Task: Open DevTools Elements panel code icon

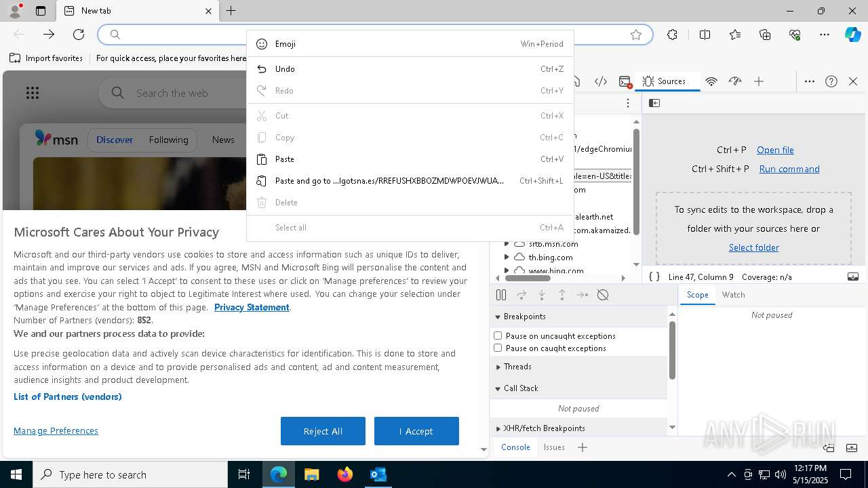Action: (x=601, y=81)
